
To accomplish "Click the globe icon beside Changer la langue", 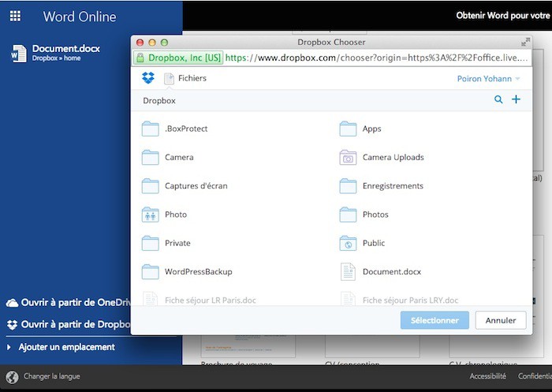I will 12,377.
